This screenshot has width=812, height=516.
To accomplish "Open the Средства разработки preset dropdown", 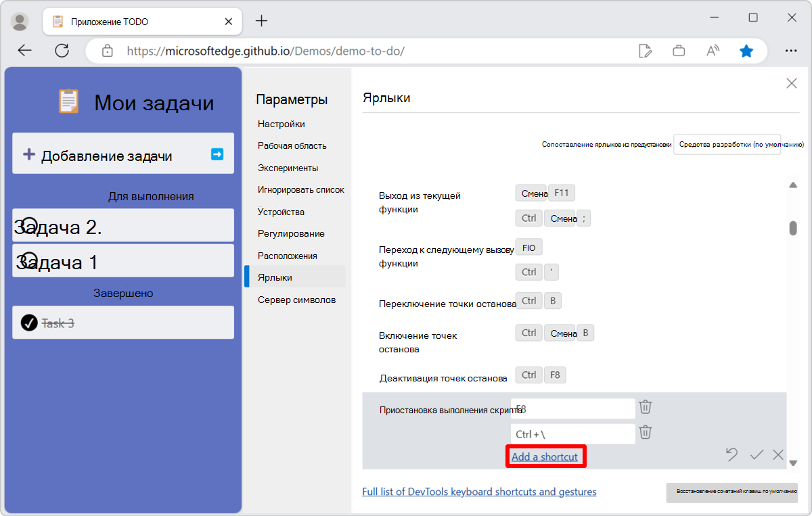I will pyautogui.click(x=727, y=144).
